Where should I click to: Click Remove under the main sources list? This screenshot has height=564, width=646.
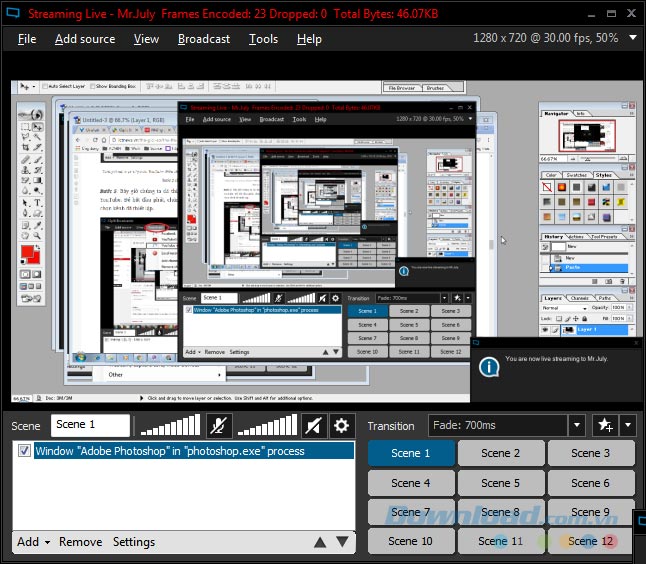point(80,542)
